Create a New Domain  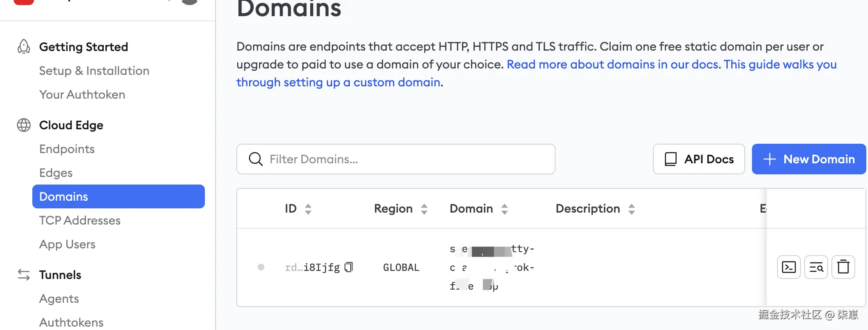(808, 159)
